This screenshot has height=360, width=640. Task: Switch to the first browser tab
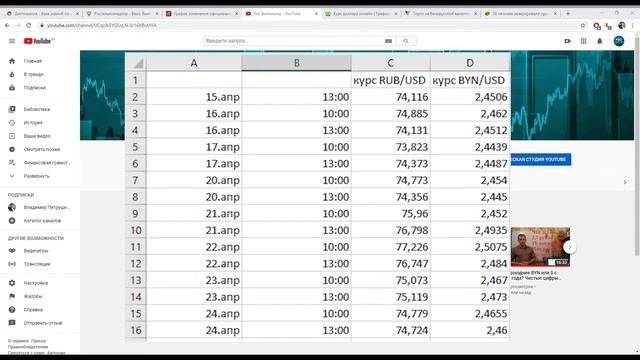click(42, 13)
